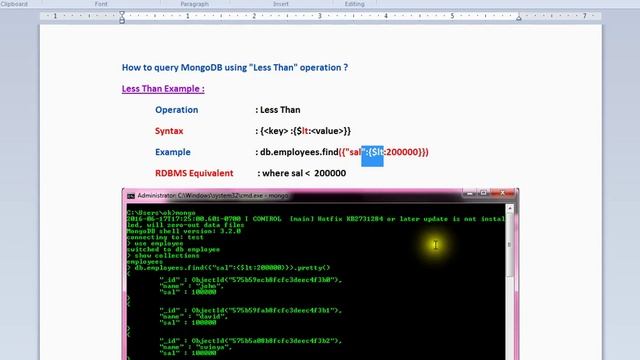The width and height of the screenshot is (640, 360).
Task: Close the cmd console window
Action: pos(502,193)
